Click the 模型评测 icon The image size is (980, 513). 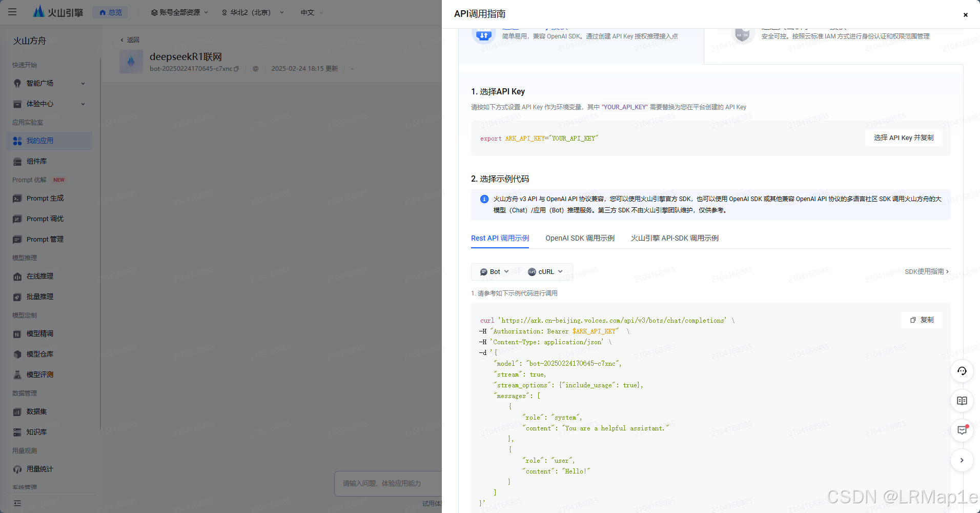point(17,375)
